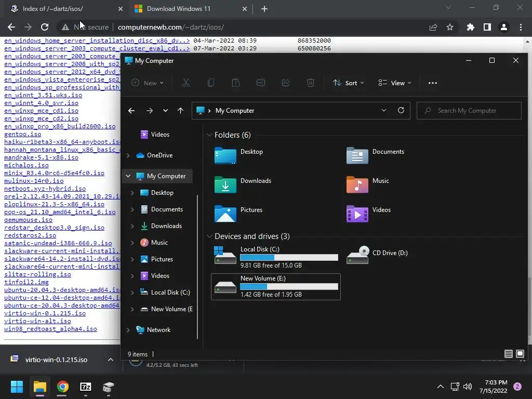
Task: Click redstaros2.iso link
Action: point(30,235)
